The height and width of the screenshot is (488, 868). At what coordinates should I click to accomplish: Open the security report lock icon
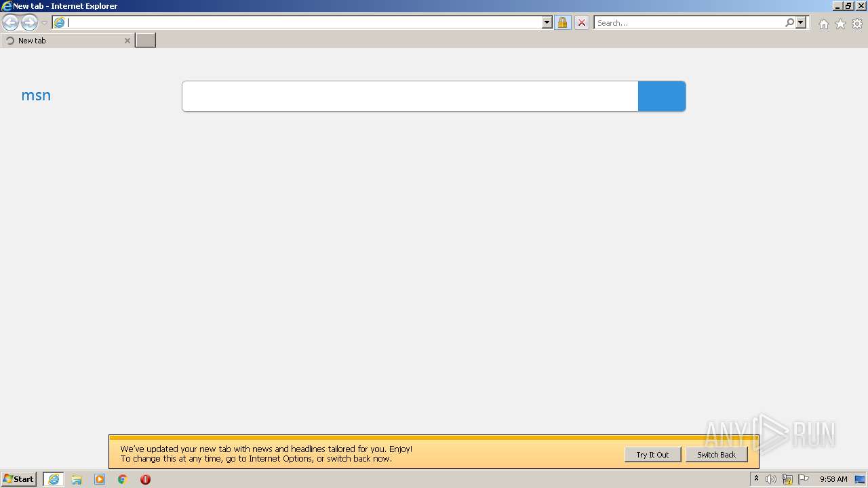coord(563,23)
